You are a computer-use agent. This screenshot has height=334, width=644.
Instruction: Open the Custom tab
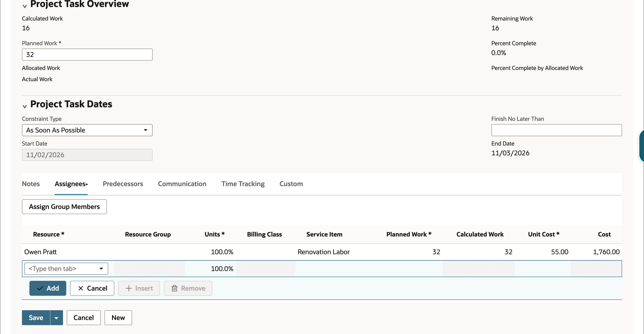[x=291, y=184]
